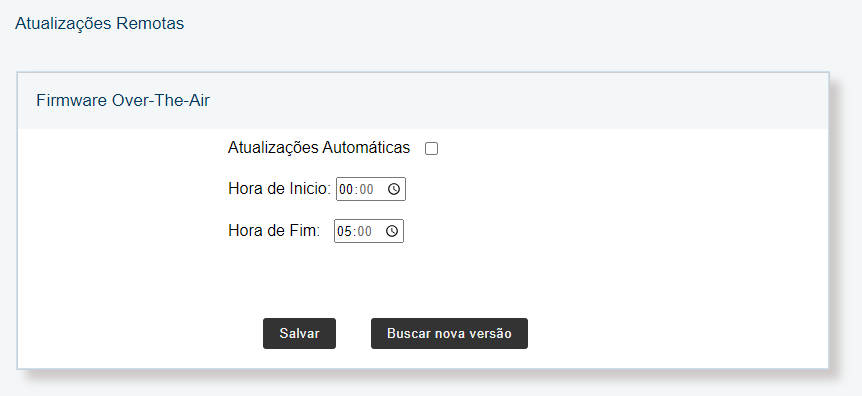Click the Hora de Fim label

click(x=274, y=230)
